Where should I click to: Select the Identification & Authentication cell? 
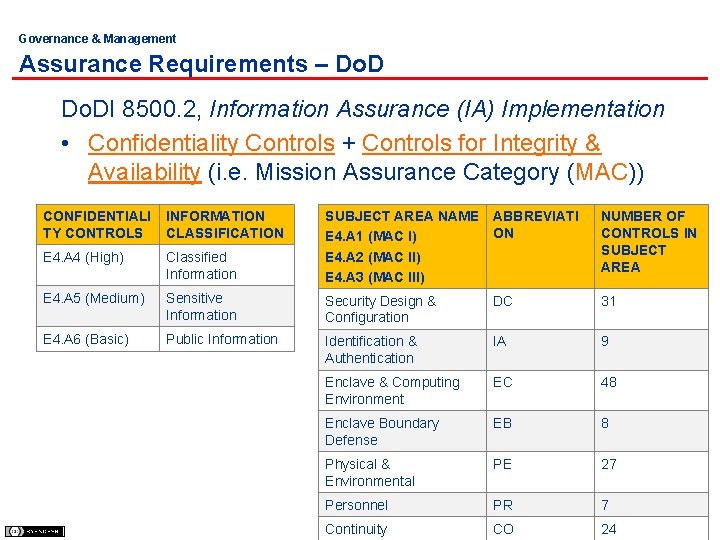tap(402, 349)
